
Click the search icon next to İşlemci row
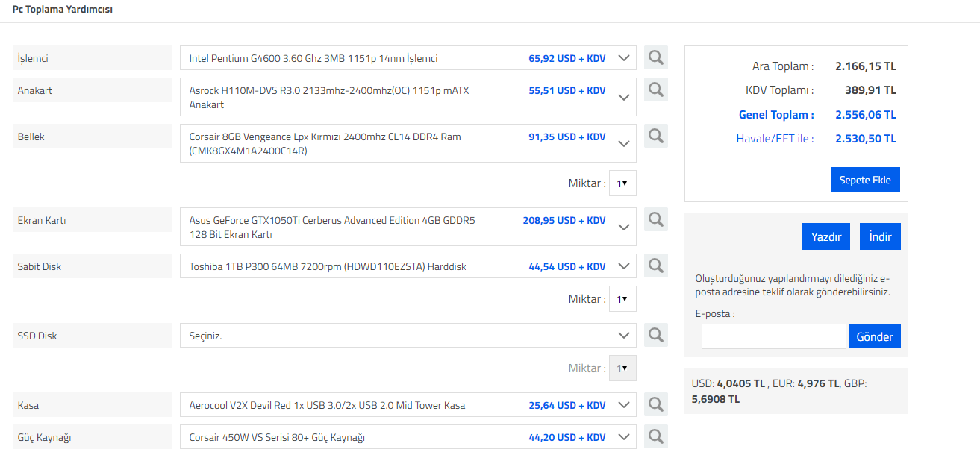(x=656, y=57)
